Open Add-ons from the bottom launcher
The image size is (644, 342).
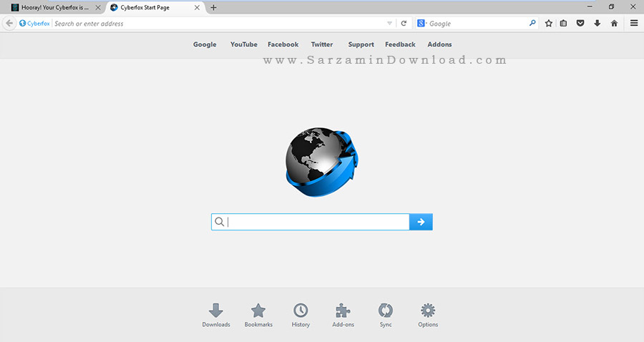pyautogui.click(x=343, y=316)
